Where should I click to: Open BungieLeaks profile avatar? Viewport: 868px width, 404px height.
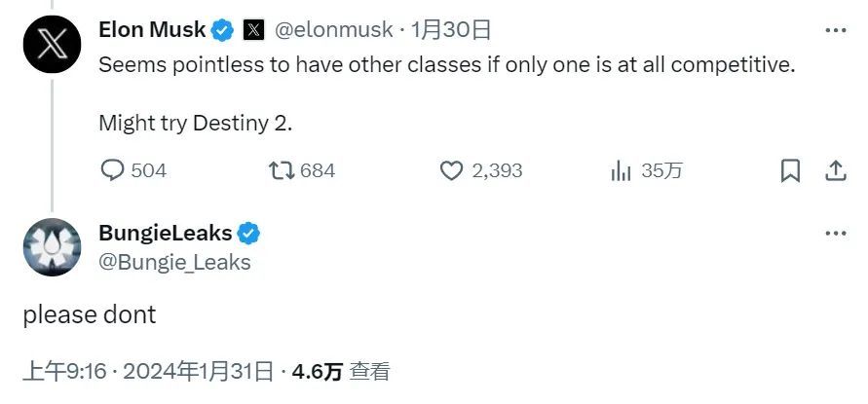coord(52,247)
